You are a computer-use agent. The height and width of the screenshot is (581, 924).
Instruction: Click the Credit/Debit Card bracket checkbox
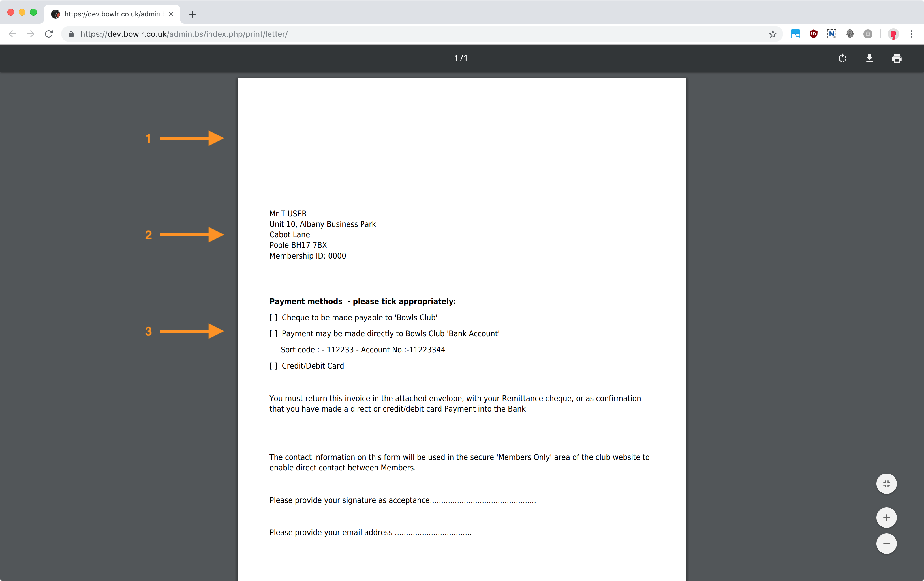273,366
